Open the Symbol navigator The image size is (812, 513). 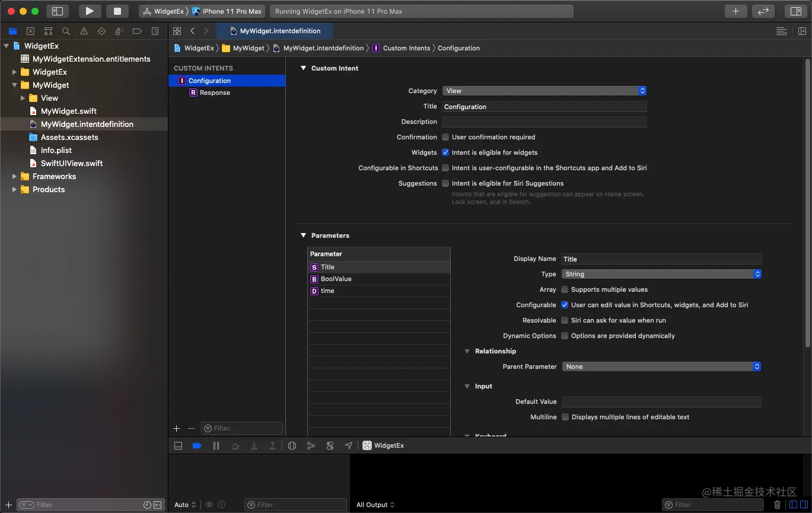(48, 31)
